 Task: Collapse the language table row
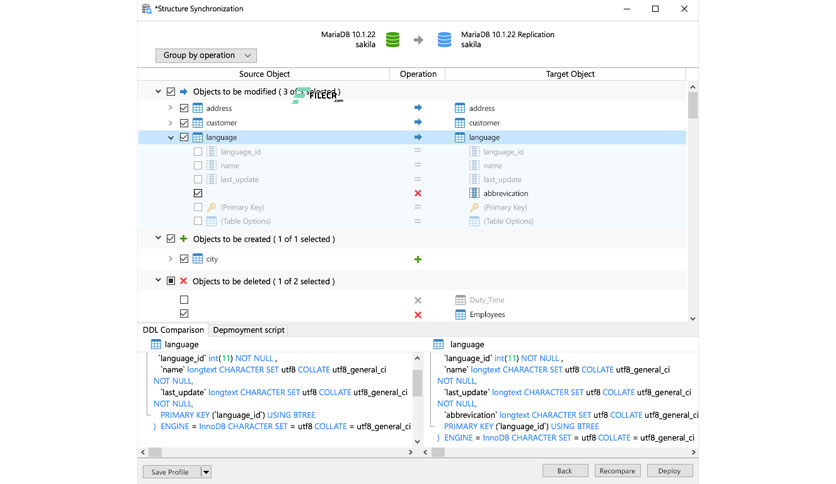[171, 138]
